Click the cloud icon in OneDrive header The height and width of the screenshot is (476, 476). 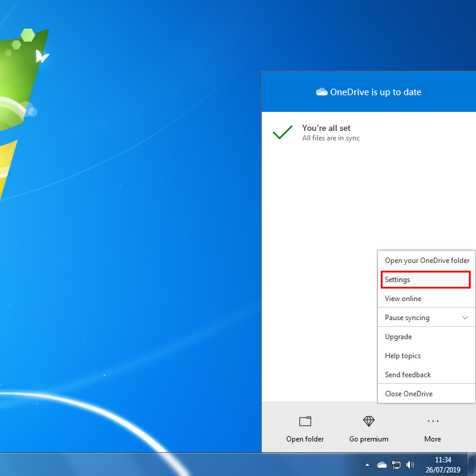point(321,92)
